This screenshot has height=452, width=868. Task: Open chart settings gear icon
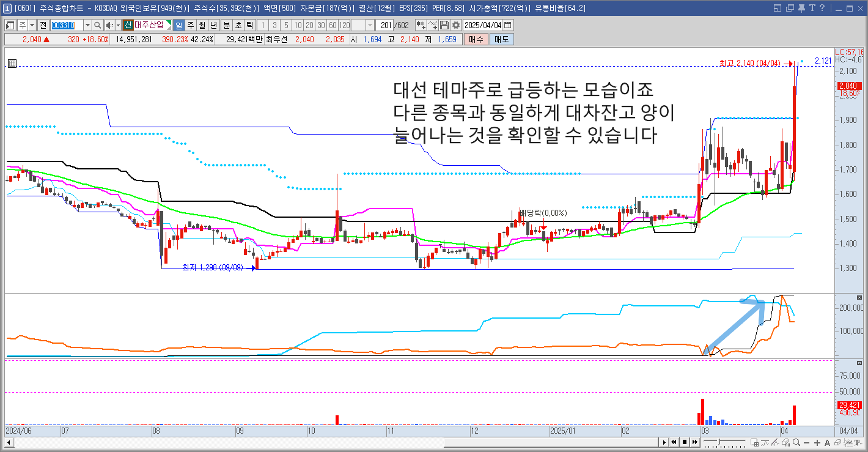[456, 25]
